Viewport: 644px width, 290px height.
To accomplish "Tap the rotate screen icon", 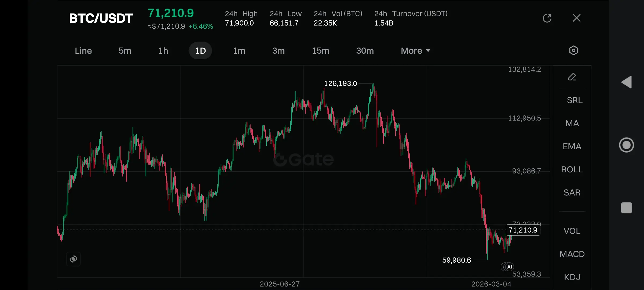I will coord(73,259).
